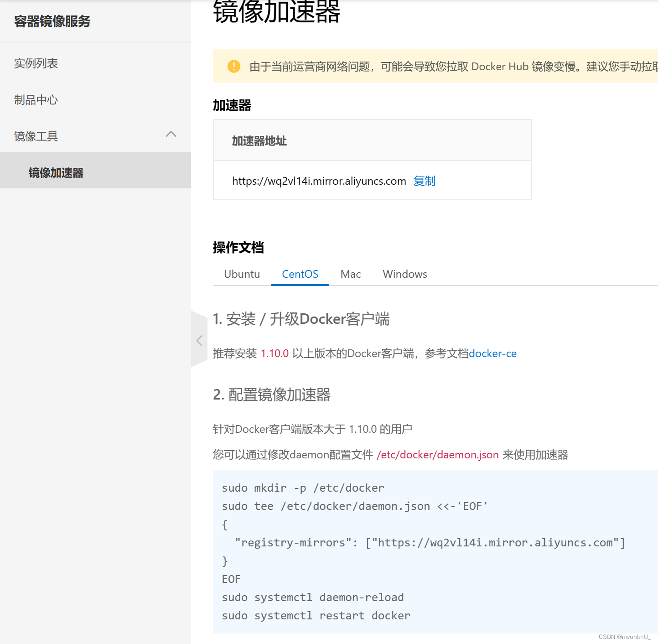Open the docker-ce documentation link
Image resolution: width=658 pixels, height=644 pixels.
pos(492,353)
